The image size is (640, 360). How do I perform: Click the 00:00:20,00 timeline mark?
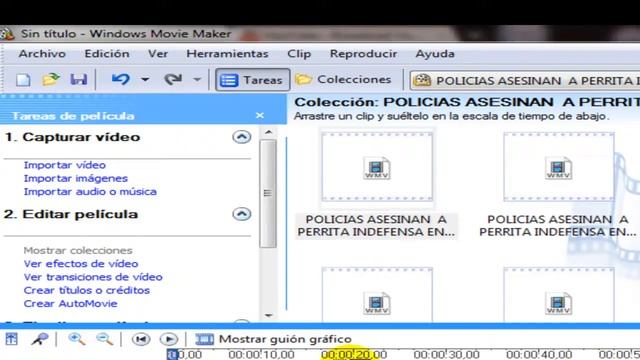[x=354, y=355]
